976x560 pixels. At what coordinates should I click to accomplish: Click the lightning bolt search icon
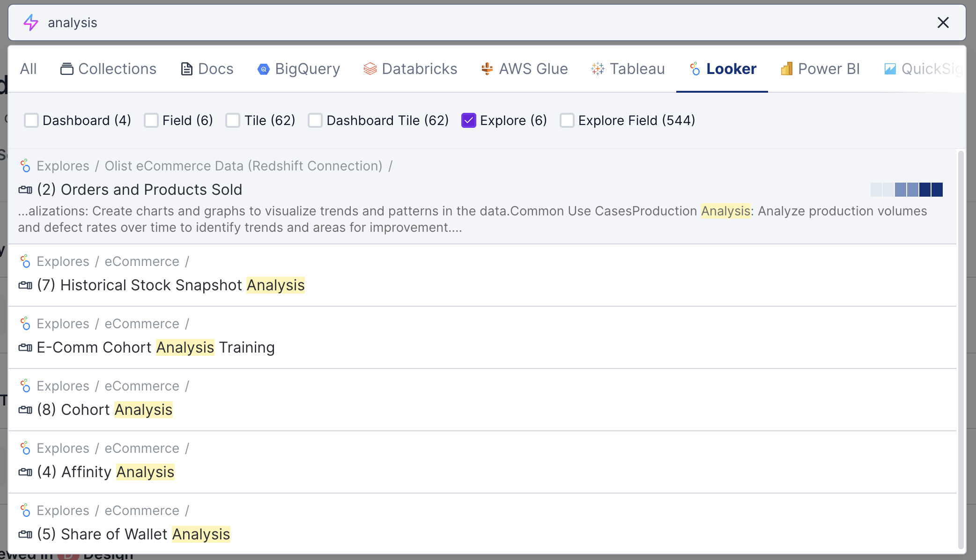click(31, 22)
